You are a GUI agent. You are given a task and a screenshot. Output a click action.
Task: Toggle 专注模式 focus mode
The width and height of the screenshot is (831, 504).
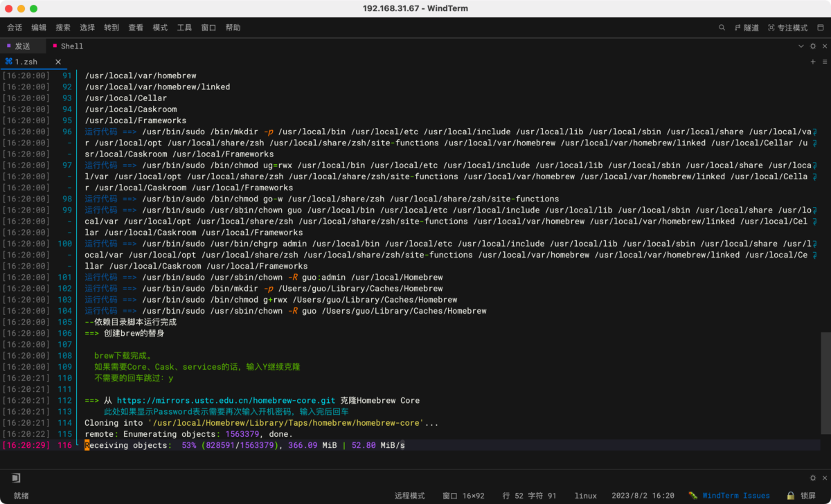[x=787, y=28]
